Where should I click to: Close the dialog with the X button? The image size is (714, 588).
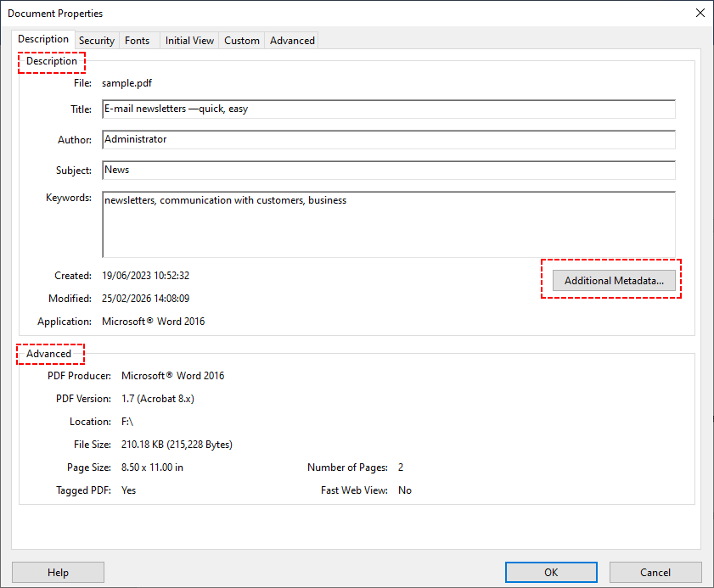[x=700, y=13]
